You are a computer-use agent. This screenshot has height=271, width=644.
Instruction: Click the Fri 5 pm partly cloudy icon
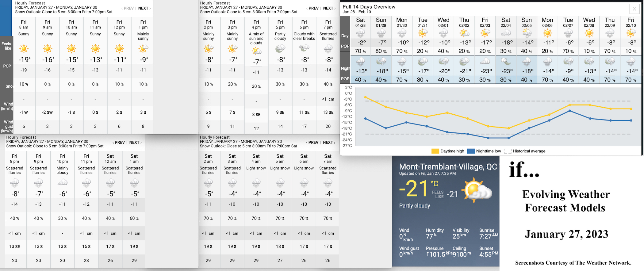point(280,48)
